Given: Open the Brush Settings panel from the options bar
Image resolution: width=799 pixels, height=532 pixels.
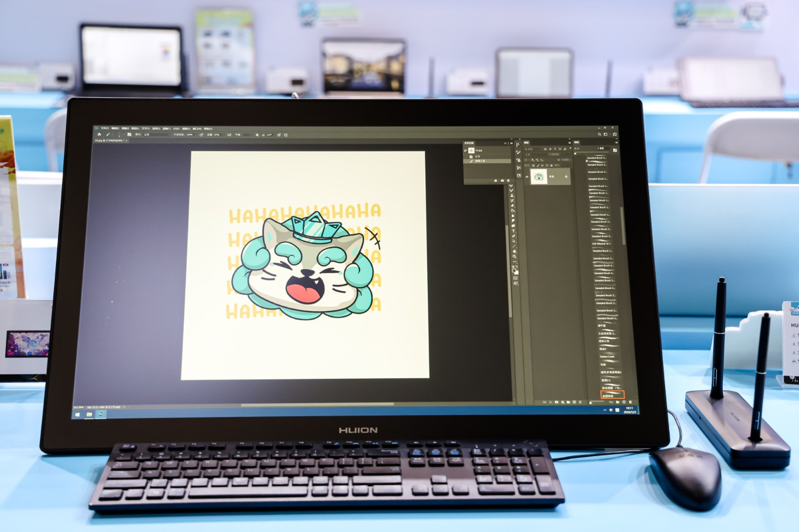Looking at the screenshot, I should pyautogui.click(x=129, y=134).
